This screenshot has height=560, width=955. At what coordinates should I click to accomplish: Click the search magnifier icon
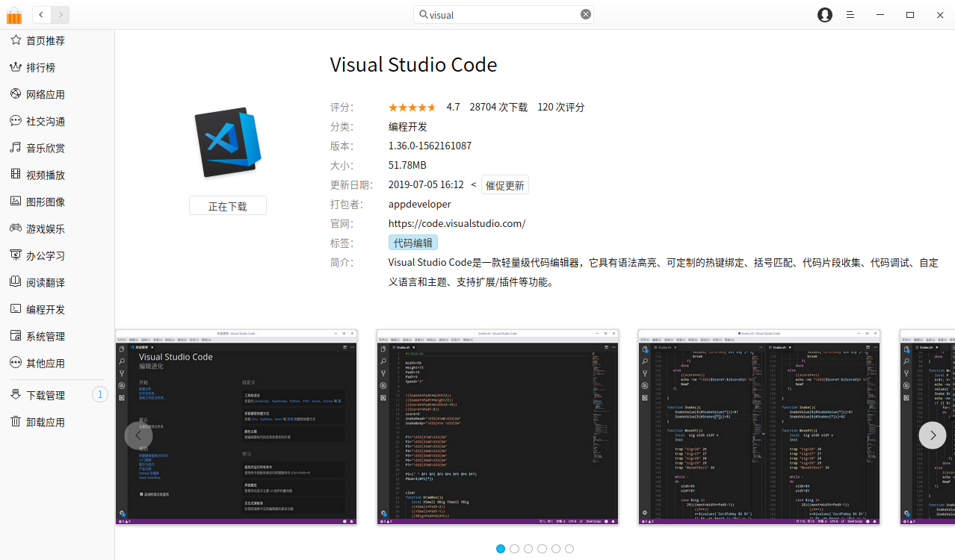click(424, 14)
